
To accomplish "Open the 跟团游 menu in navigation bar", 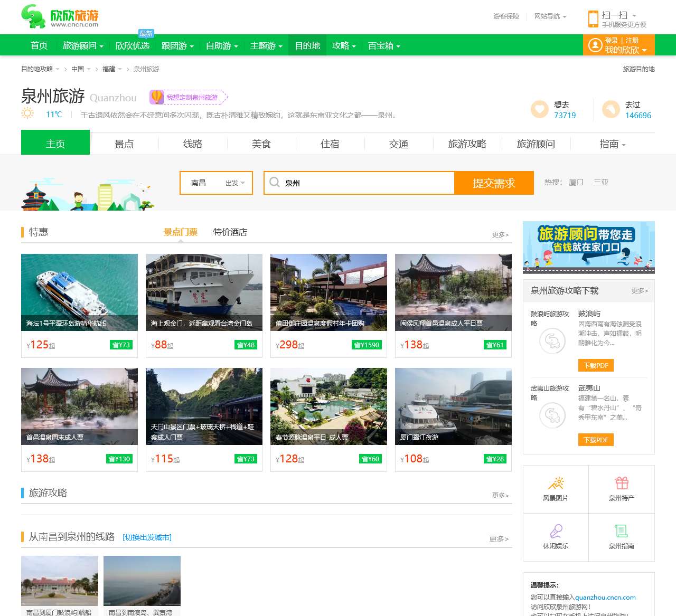I will point(177,46).
